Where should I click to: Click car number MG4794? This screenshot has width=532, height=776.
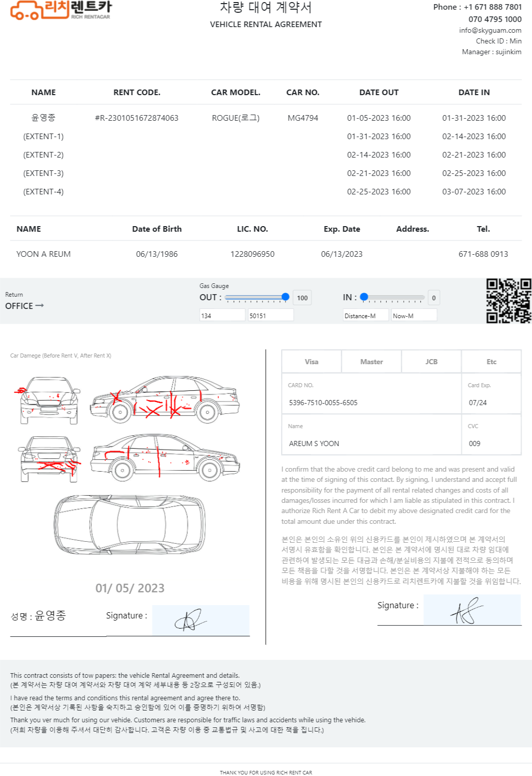click(x=303, y=118)
